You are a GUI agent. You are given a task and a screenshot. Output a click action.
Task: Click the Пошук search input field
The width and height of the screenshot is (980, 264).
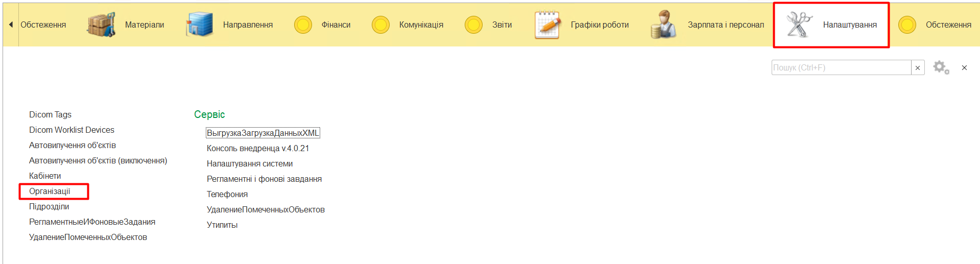841,68
